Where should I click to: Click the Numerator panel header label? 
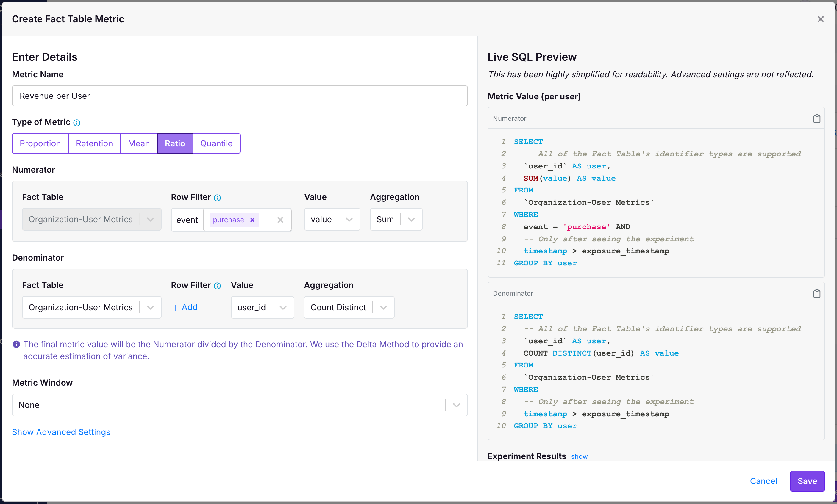coord(509,118)
